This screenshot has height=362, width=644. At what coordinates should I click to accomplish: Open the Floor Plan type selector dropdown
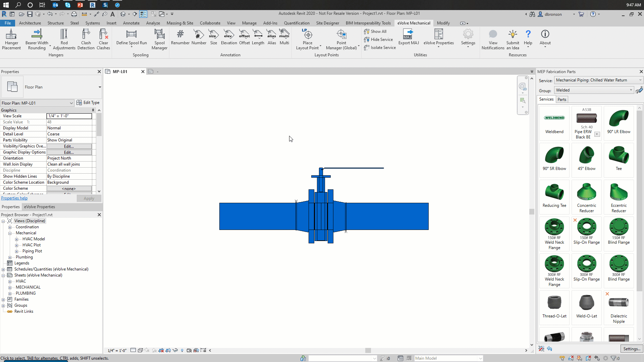(x=100, y=87)
